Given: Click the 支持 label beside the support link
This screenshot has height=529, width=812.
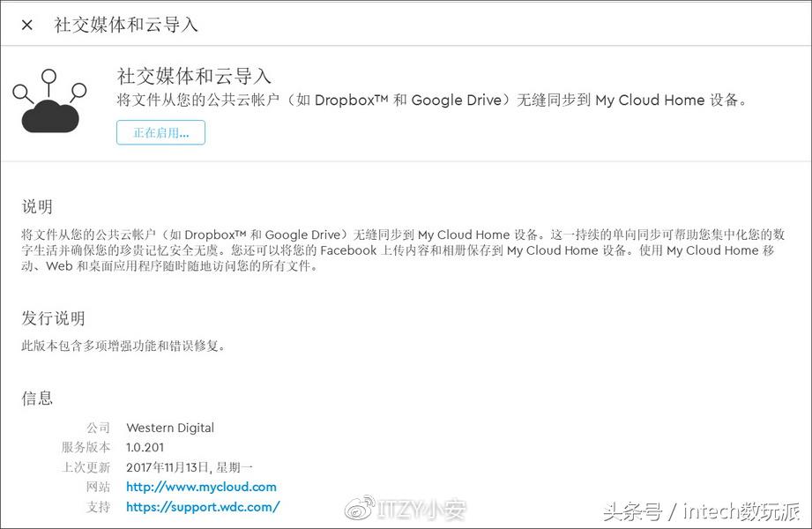Looking at the screenshot, I should click(x=98, y=507).
